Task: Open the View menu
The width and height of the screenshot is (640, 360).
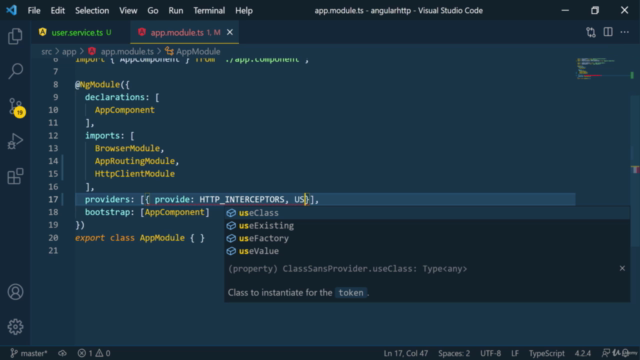Action: (x=128, y=11)
